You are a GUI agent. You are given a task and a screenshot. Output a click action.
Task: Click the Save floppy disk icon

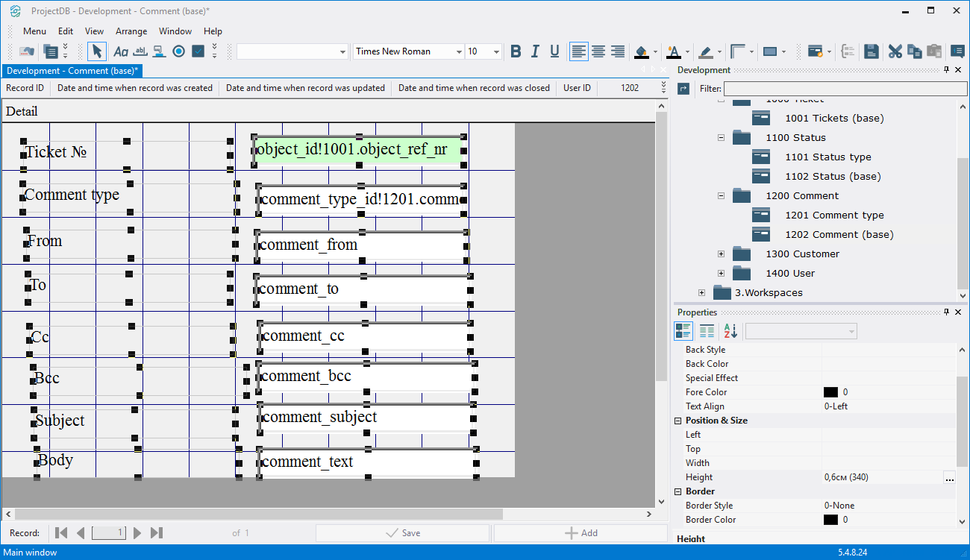point(871,51)
